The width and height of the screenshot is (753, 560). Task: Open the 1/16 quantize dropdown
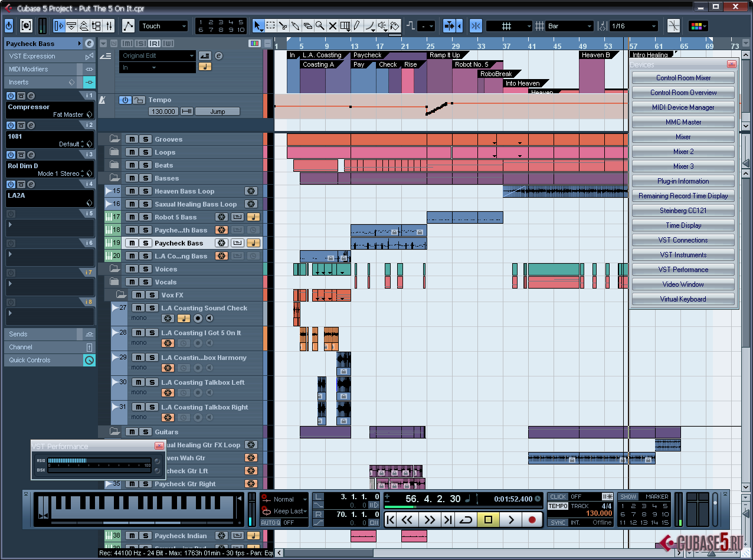pyautogui.click(x=634, y=26)
